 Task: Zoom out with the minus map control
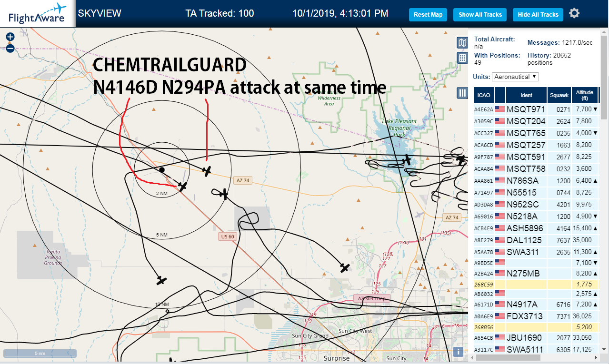(10, 48)
